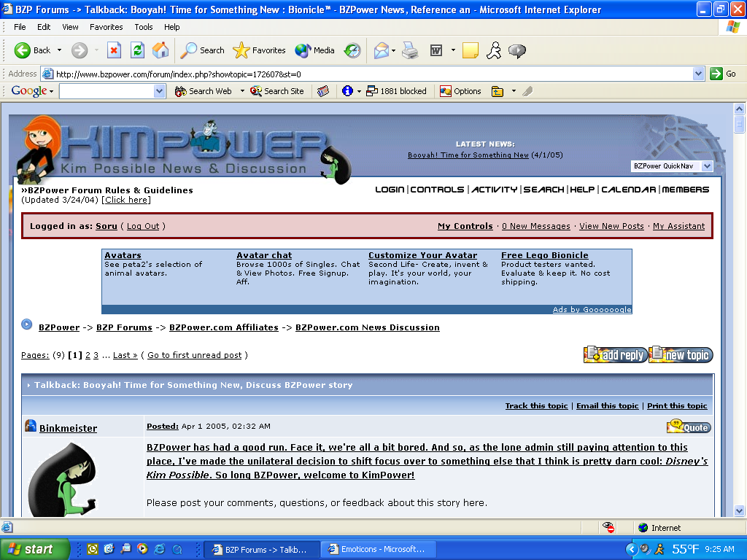Image resolution: width=747 pixels, height=560 pixels.
Task: Click the Log Out link
Action: 143,226
